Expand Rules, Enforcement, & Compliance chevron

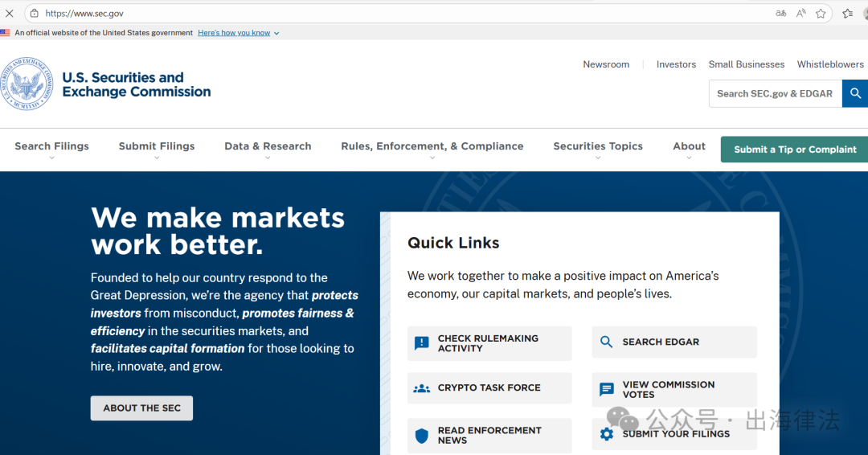432,158
